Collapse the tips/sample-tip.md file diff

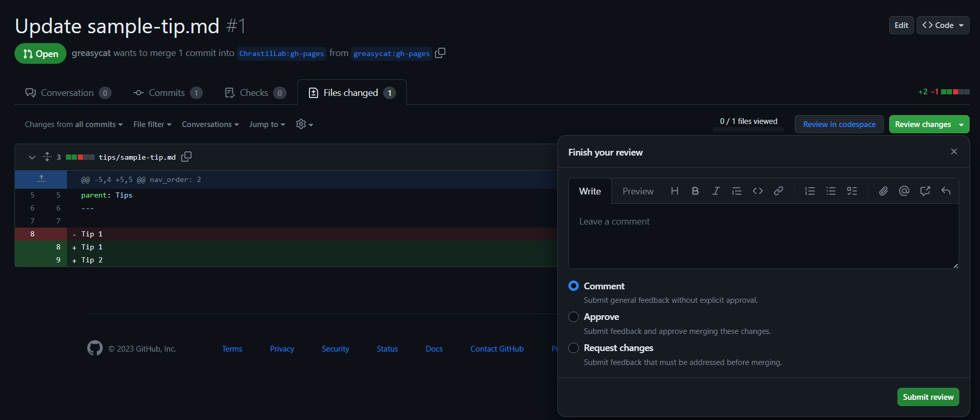coord(32,157)
